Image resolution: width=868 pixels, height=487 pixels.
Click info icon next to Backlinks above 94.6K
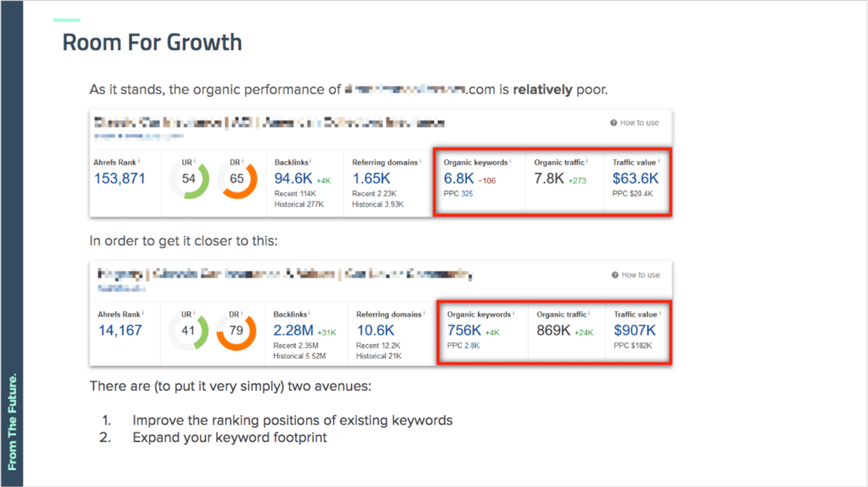click(310, 162)
